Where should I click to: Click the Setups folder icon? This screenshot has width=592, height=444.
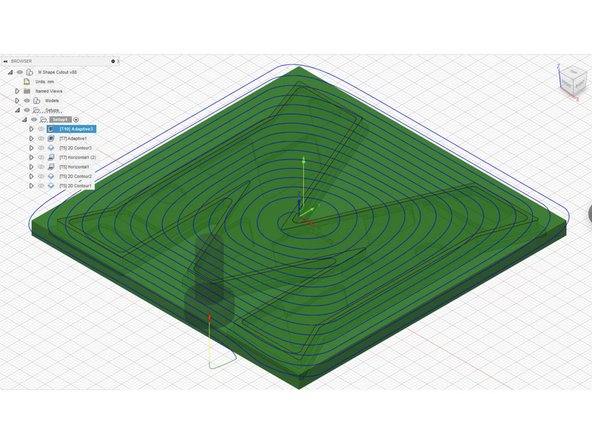37,110
